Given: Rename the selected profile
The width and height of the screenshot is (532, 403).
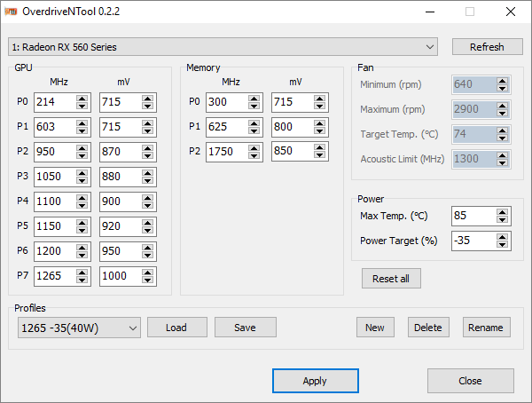Looking at the screenshot, I should click(486, 328).
